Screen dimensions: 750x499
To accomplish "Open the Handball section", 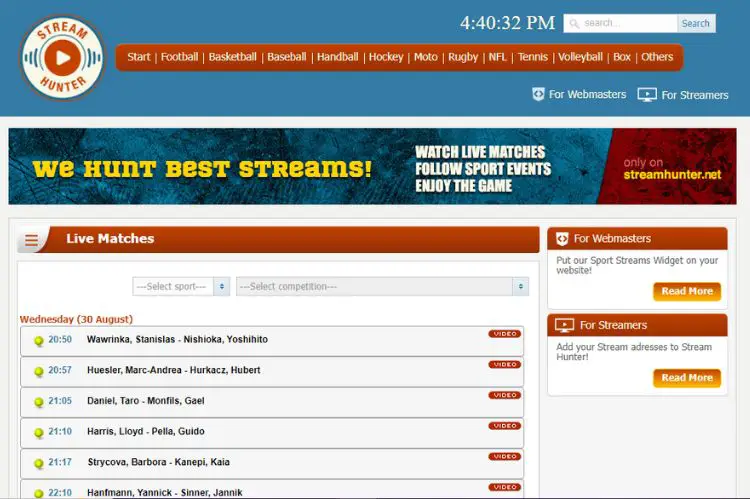I will [338, 57].
